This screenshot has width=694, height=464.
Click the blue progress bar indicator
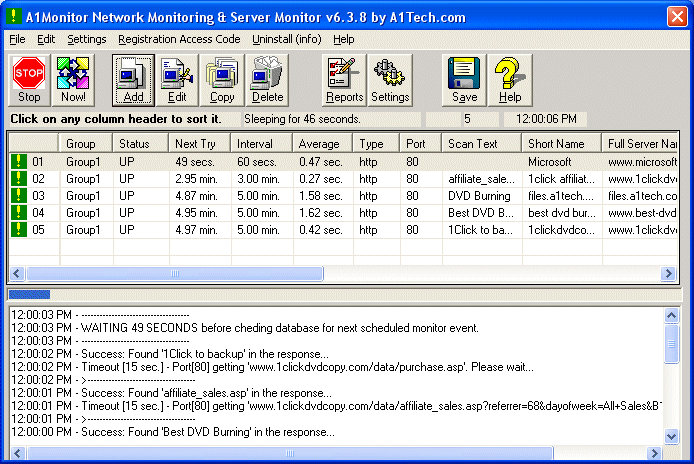coord(29,294)
